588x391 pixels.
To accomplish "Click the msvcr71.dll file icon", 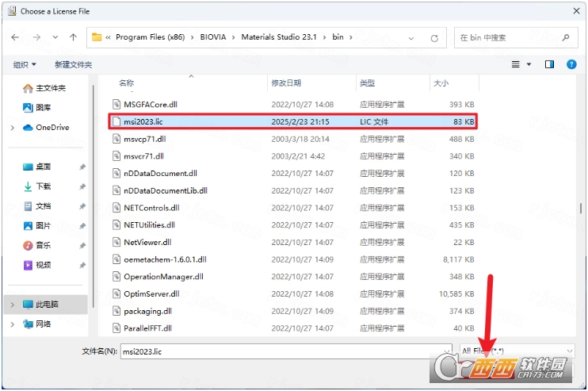I will pyautogui.click(x=116, y=156).
